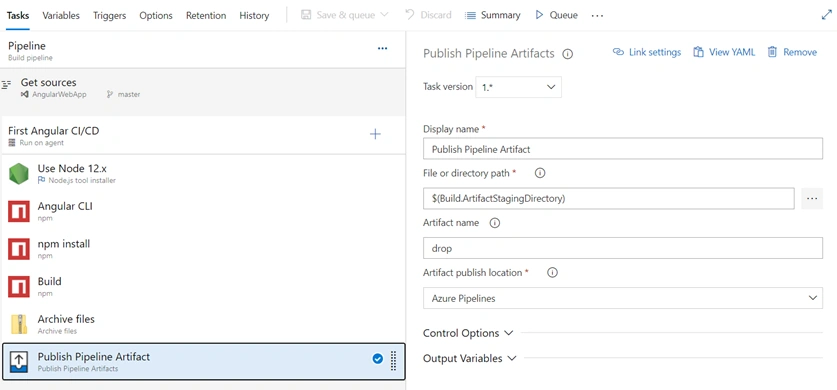Open the Triggers tab
This screenshot has height=390, width=837.
coord(109,15)
